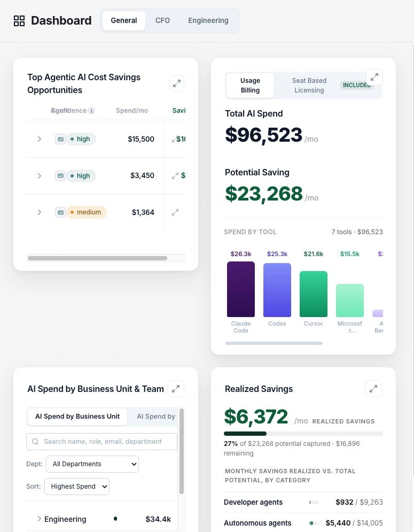This screenshot has height=532, width=414.
Task: Select AI Spend by Business Unit tab
Action: 77,417
